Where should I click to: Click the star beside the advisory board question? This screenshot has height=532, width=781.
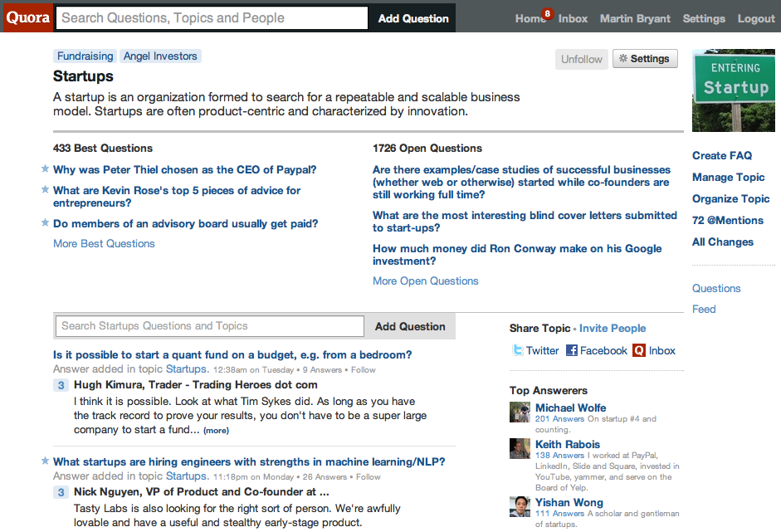coord(45,222)
